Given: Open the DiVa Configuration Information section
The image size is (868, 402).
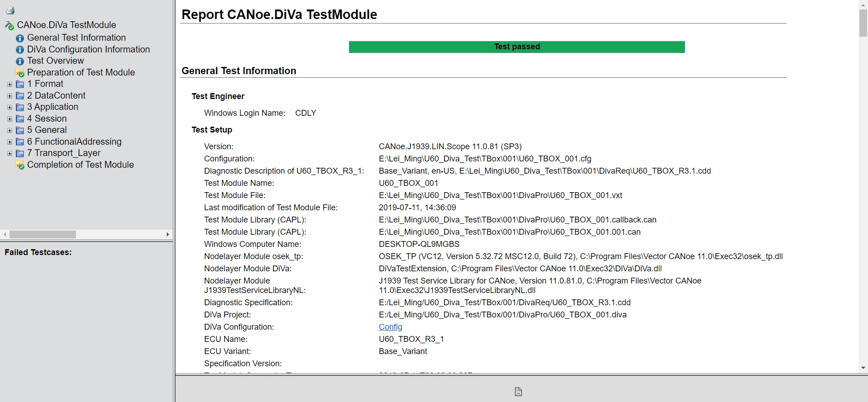Looking at the screenshot, I should pyautogui.click(x=89, y=49).
